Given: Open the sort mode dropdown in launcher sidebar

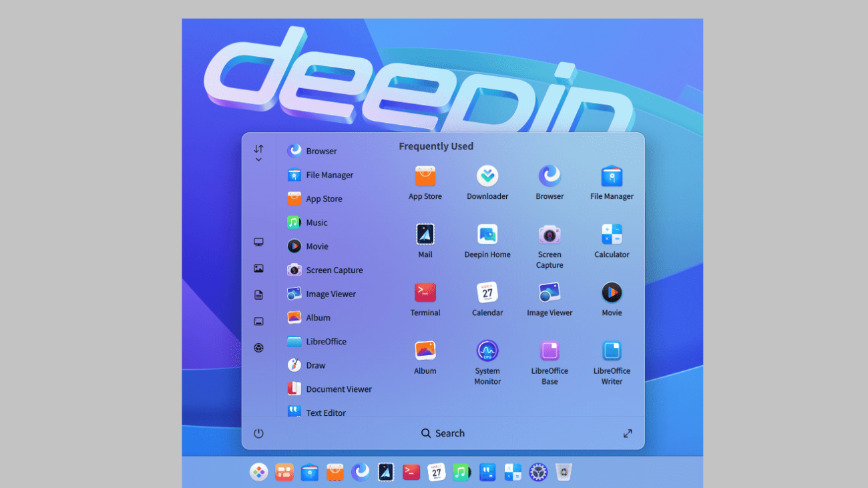Looking at the screenshot, I should [x=258, y=153].
